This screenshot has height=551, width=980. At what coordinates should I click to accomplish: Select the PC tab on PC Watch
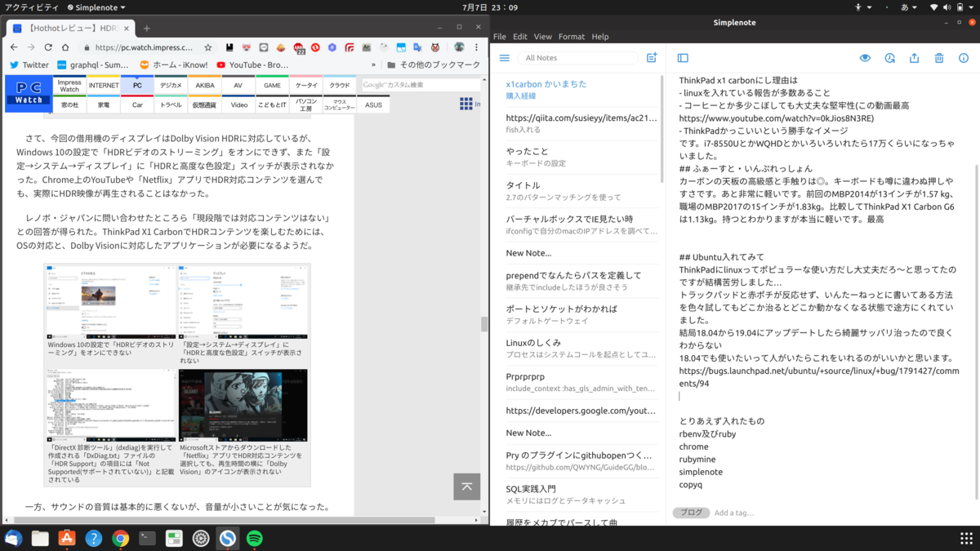pos(137,85)
